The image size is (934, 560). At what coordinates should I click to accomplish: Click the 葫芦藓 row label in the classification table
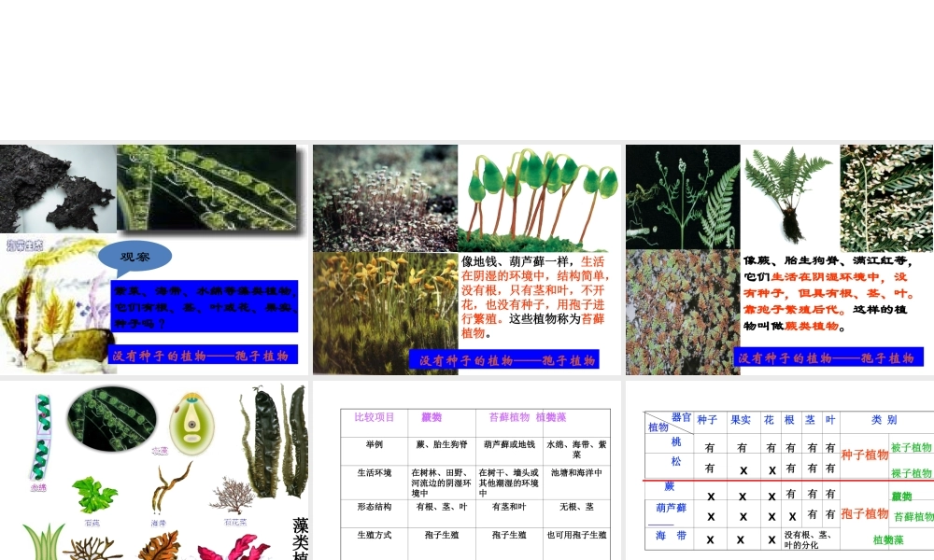click(672, 509)
